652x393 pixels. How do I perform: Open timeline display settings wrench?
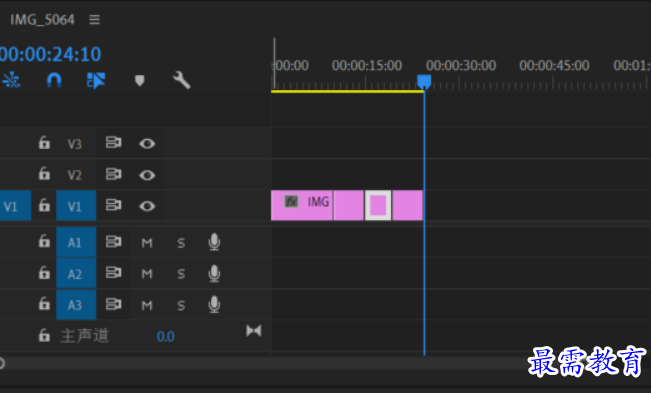pyautogui.click(x=182, y=80)
